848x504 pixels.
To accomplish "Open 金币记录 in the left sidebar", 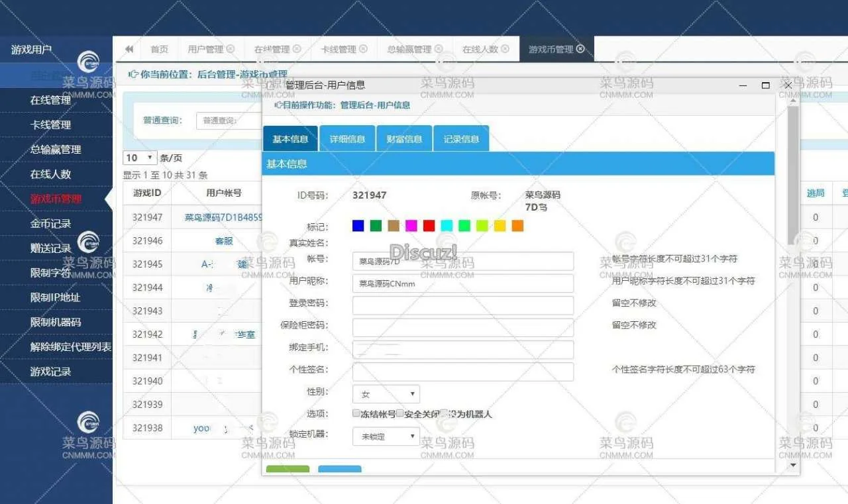I will (50, 224).
